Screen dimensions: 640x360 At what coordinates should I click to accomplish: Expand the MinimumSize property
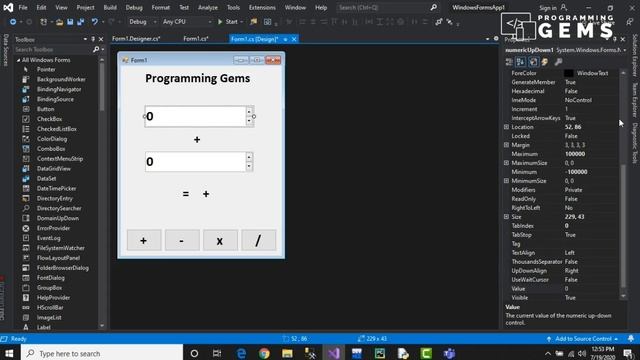pyautogui.click(x=507, y=181)
